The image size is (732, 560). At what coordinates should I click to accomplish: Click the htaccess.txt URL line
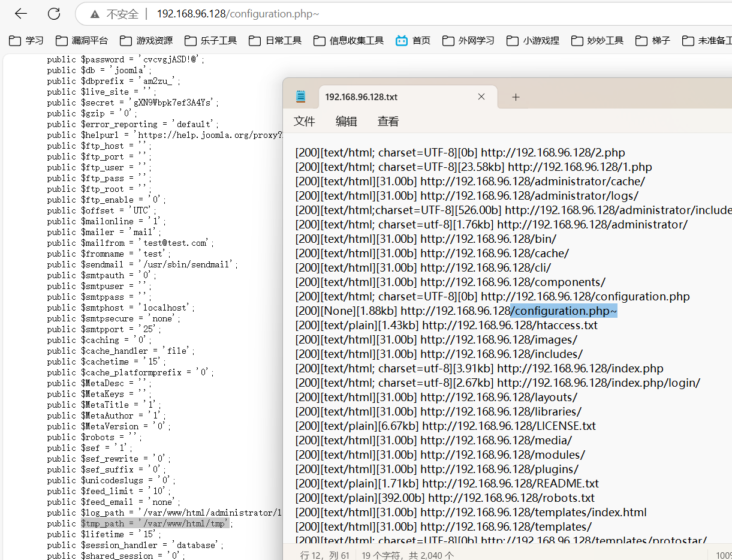(x=447, y=325)
